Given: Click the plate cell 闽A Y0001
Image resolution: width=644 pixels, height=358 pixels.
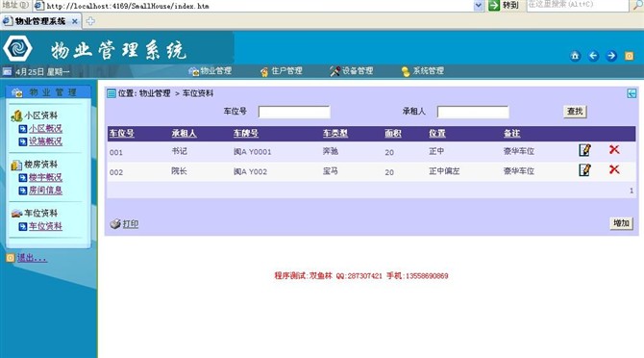Looking at the screenshot, I should 252,152.
